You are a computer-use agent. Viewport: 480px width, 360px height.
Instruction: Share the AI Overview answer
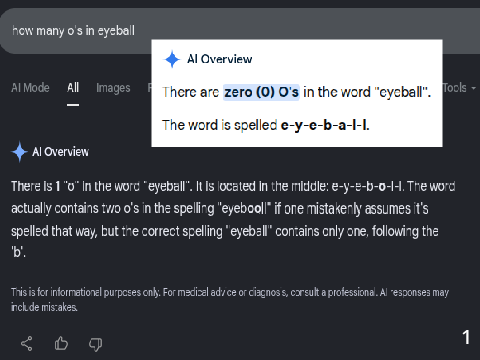(x=27, y=344)
